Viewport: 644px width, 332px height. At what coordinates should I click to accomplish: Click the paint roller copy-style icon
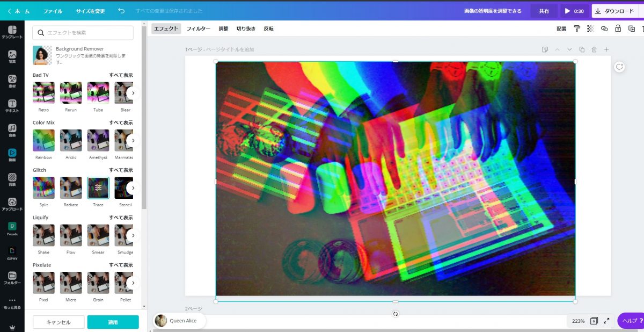coord(577,28)
